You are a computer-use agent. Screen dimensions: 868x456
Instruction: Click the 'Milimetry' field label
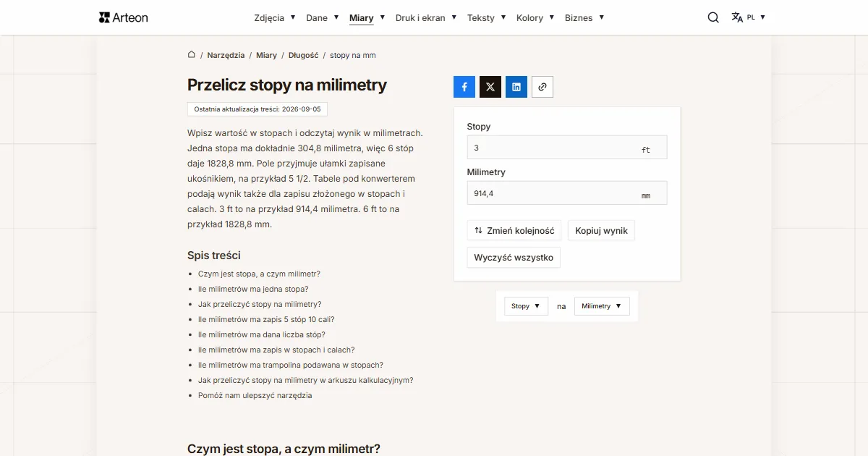[x=486, y=172]
